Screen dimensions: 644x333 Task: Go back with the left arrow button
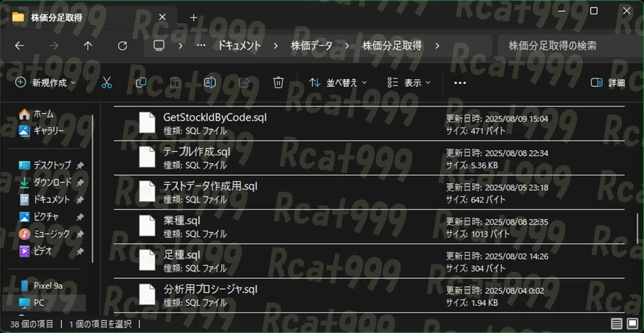tap(19, 46)
